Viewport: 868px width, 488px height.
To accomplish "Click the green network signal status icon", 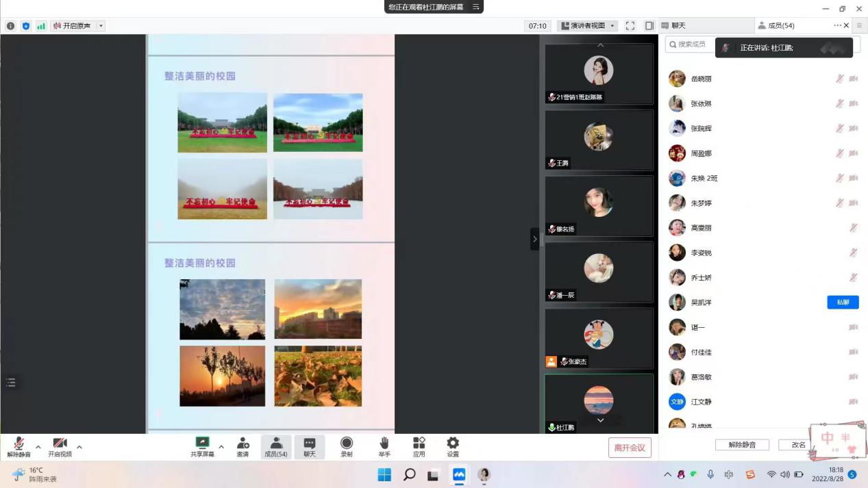I will 41,26.
